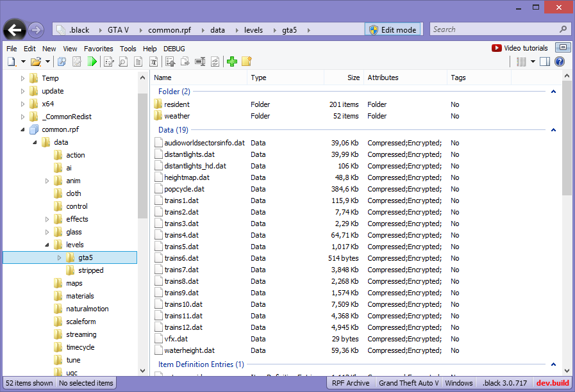Click the GTA V breadcrumb segment
The width and height of the screenshot is (575, 392).
118,30
